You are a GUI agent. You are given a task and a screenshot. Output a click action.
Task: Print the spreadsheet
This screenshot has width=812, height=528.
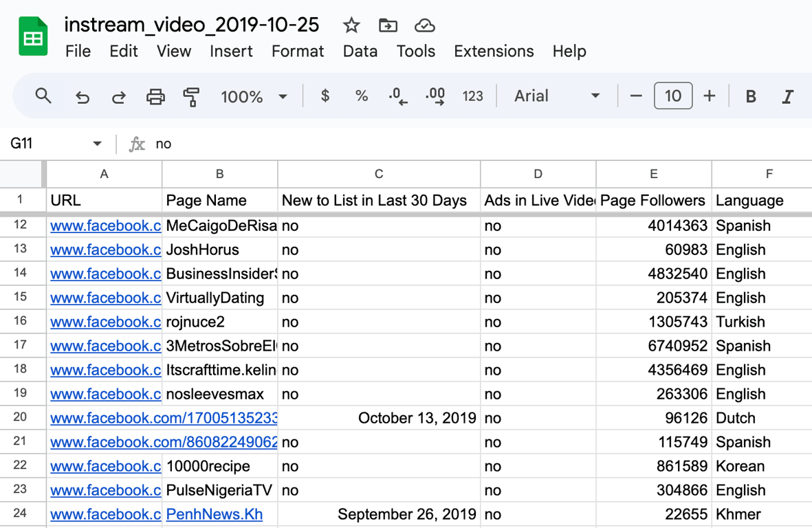[155, 96]
